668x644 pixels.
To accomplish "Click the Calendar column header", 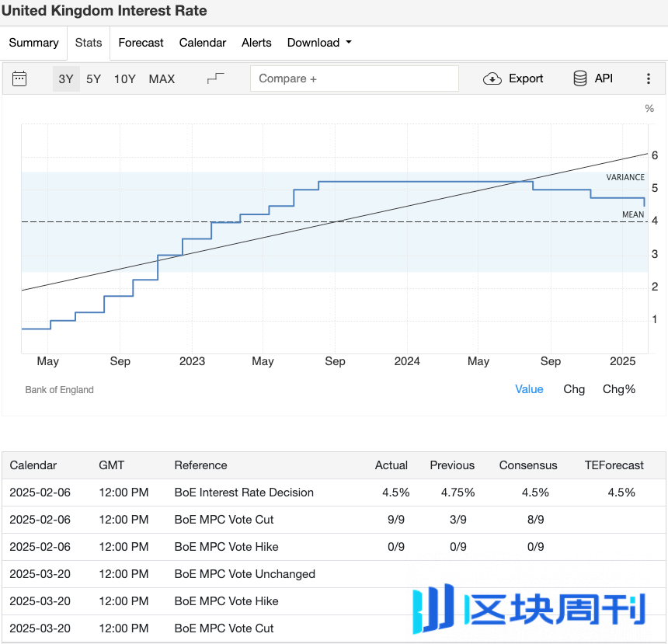I will tap(33, 465).
